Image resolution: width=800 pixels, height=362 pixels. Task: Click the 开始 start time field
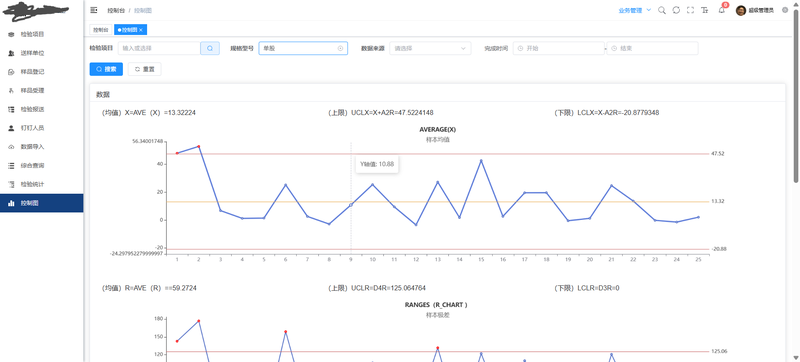pos(559,48)
